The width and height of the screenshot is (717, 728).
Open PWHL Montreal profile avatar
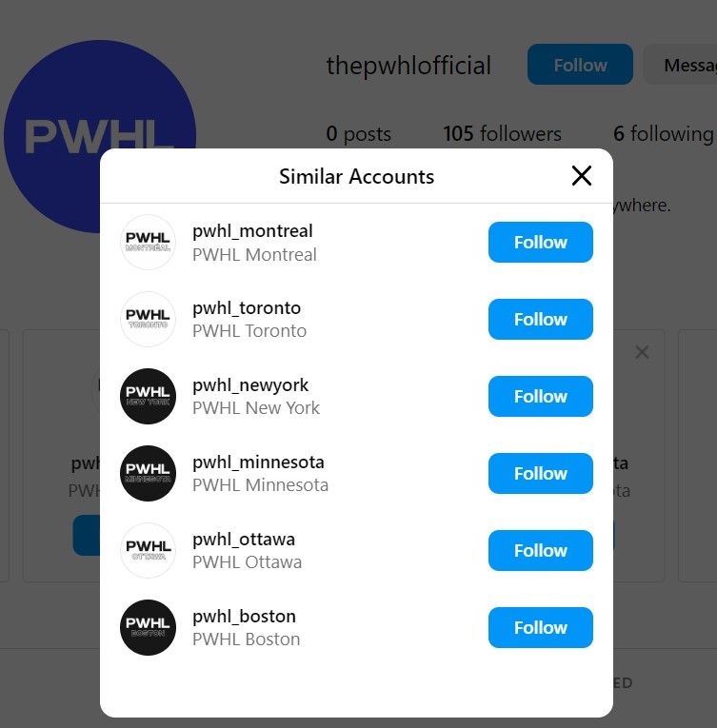tap(148, 243)
